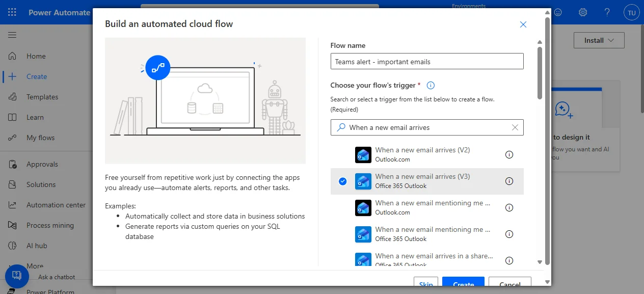
Task: Clear the trigger search text
Action: point(515,127)
